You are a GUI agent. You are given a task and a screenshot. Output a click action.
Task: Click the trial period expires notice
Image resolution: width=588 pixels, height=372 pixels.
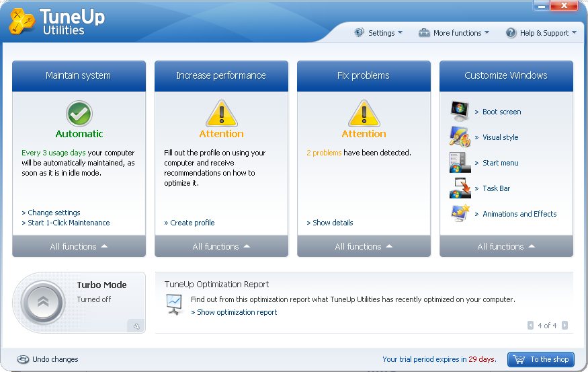(439, 359)
